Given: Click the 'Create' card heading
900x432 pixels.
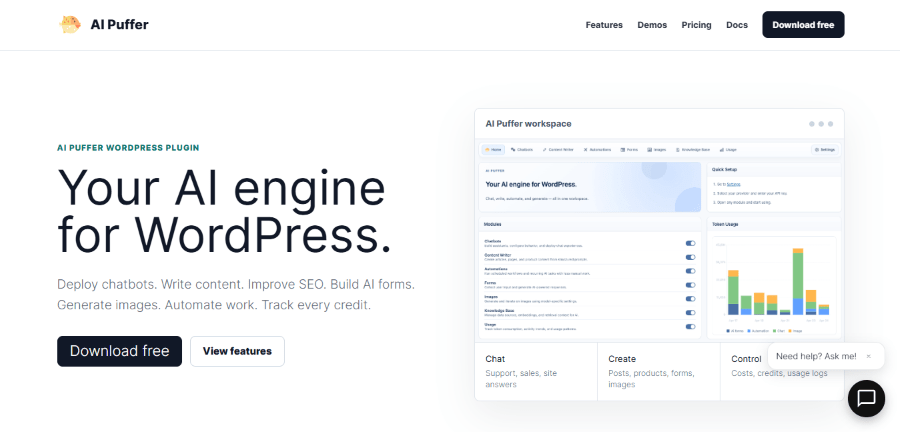Looking at the screenshot, I should click(622, 359).
